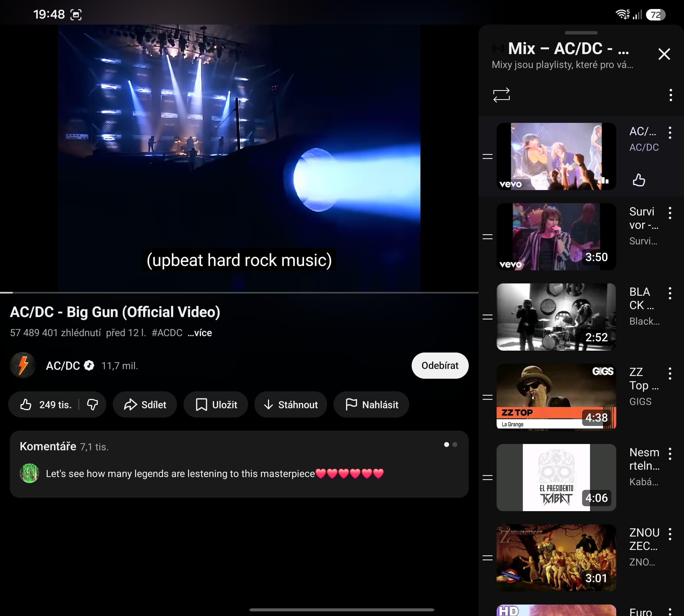Viewport: 684px width, 616px height.
Task: Tap the "před 12 l." upload age
Action: 126,333
